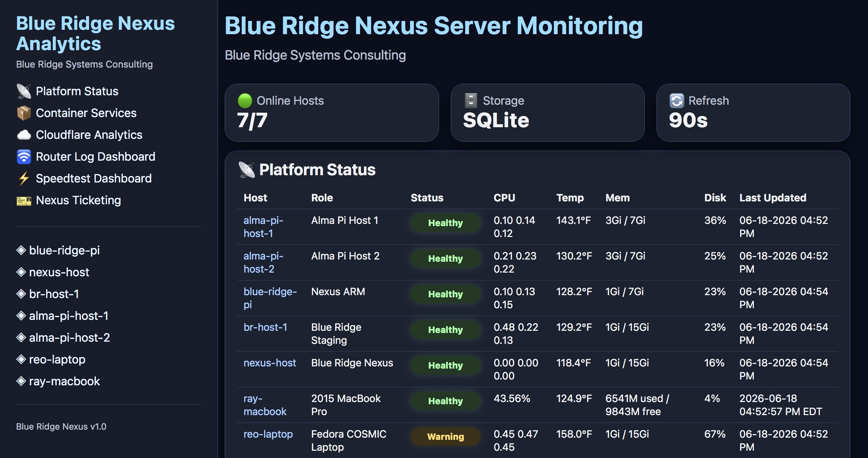Image resolution: width=868 pixels, height=458 pixels.
Task: Click the Mem column header
Action: (x=618, y=198)
